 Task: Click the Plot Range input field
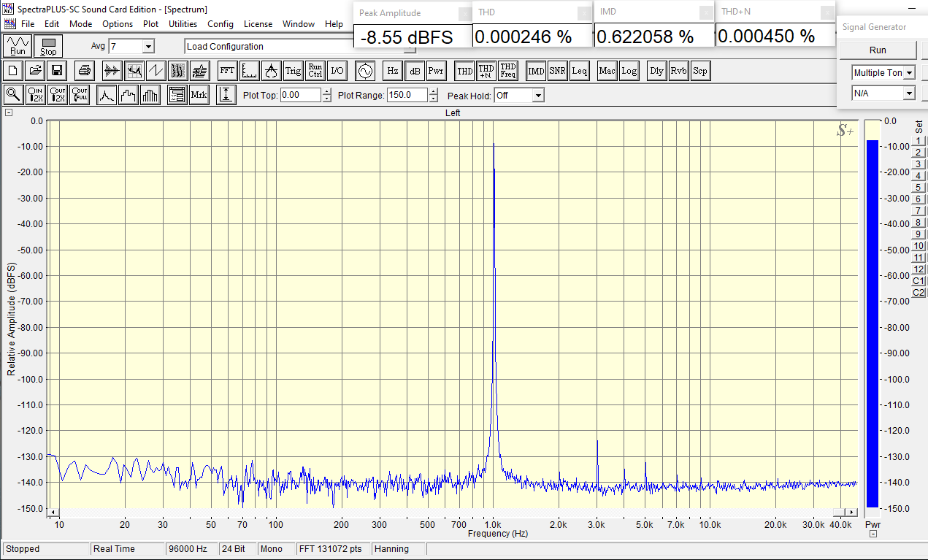tap(408, 95)
